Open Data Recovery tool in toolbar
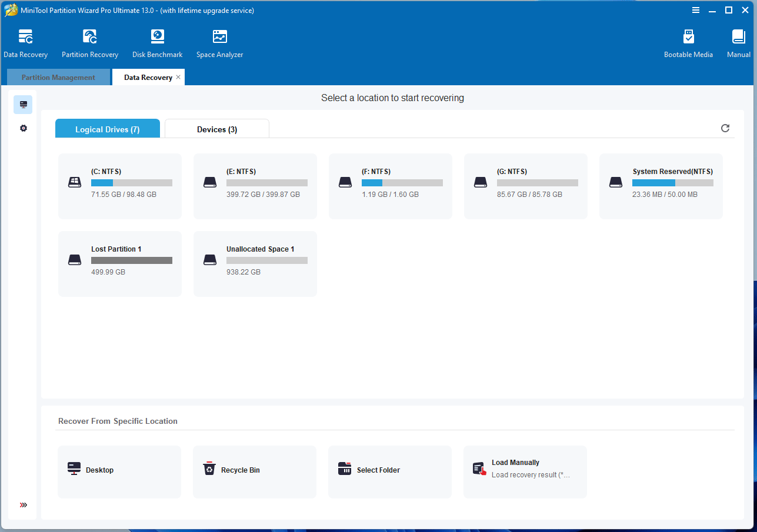 click(25, 44)
